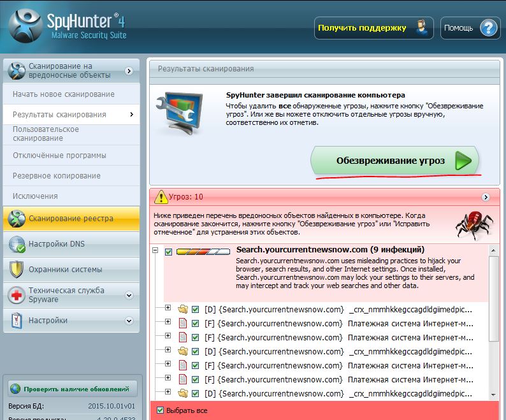Open Охранники системы section
506x420 pixels.
click(x=71, y=269)
